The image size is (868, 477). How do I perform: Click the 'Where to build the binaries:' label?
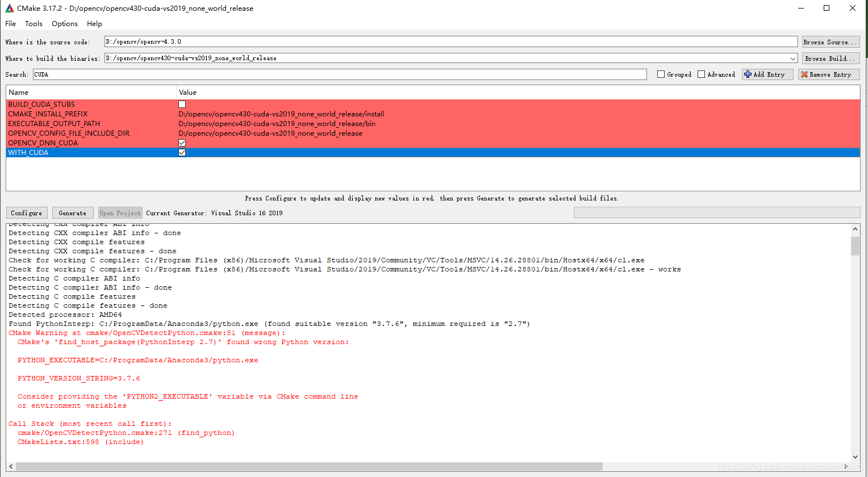tap(52, 58)
